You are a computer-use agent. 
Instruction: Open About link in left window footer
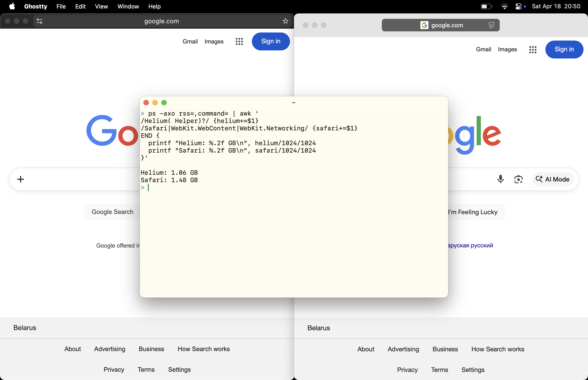click(73, 349)
